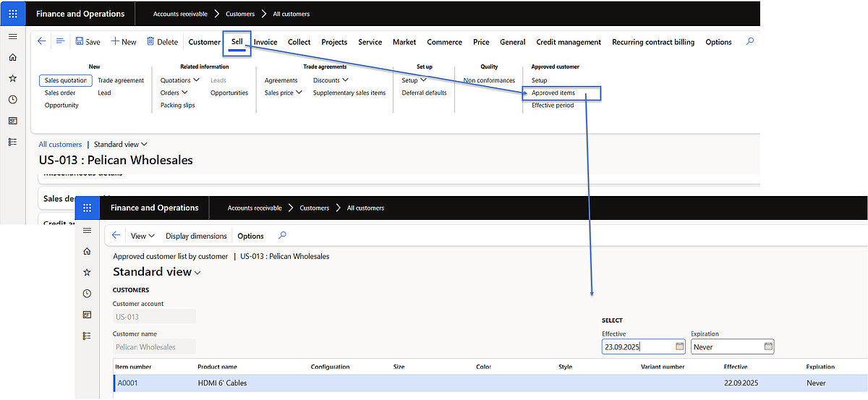
Task: Switch to the Invoice tab
Action: pyautogui.click(x=265, y=42)
